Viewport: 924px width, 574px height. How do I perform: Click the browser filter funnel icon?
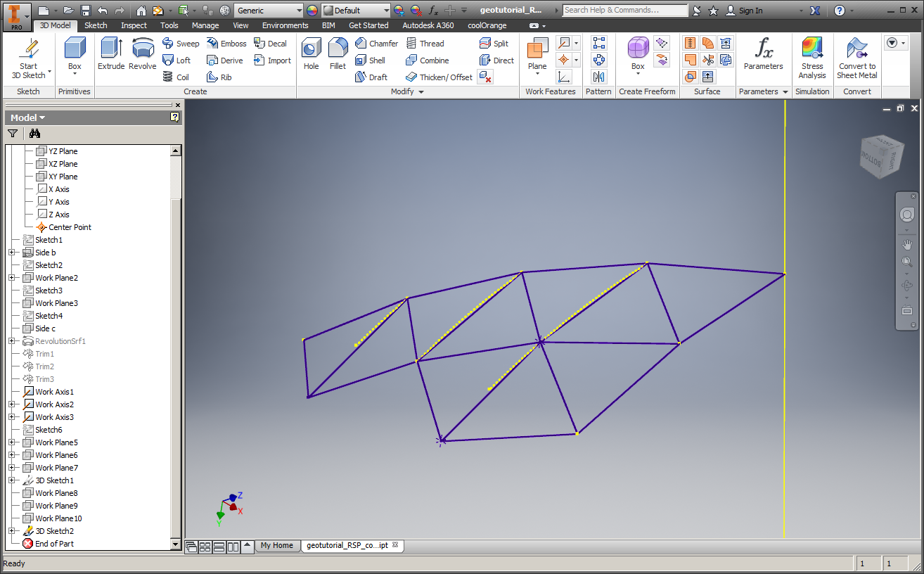(13, 134)
